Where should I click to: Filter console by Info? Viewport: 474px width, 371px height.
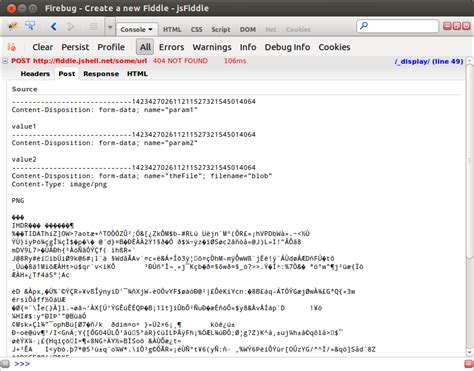pyautogui.click(x=248, y=47)
